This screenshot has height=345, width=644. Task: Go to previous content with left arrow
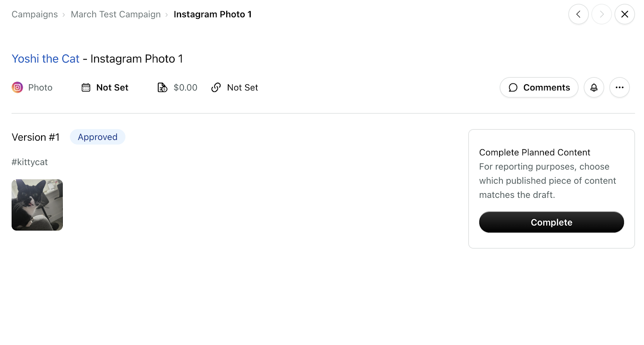(578, 14)
